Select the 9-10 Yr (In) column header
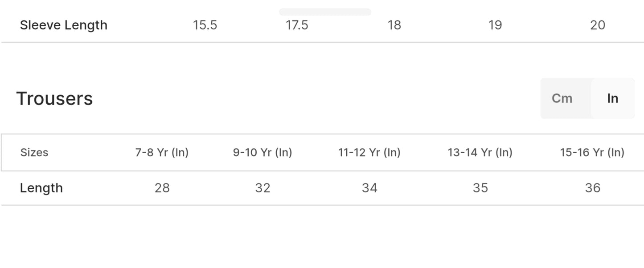This screenshot has width=644, height=268. click(x=263, y=153)
